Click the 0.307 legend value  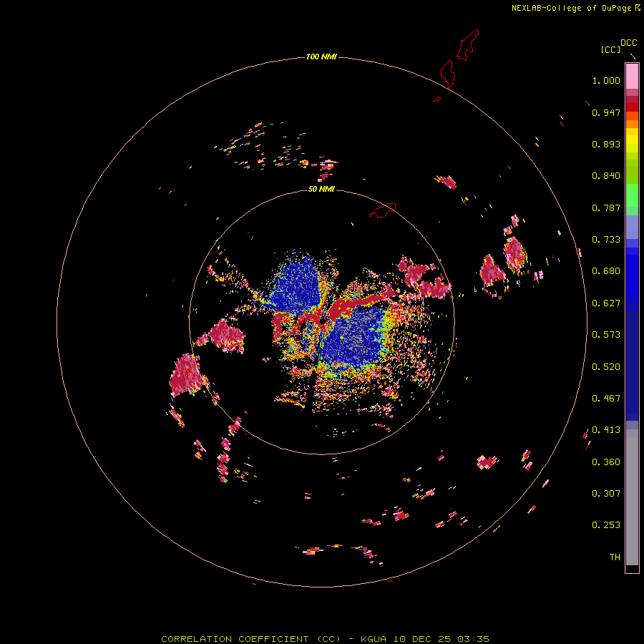click(606, 494)
